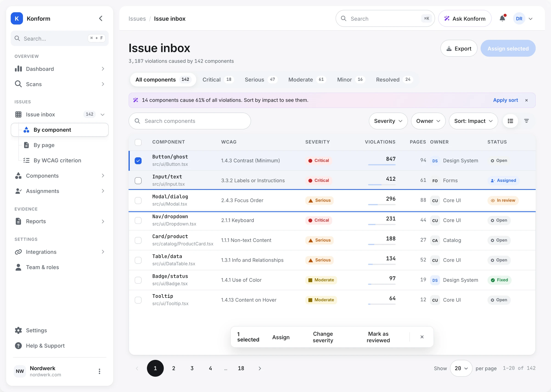Select By page view

(63, 145)
